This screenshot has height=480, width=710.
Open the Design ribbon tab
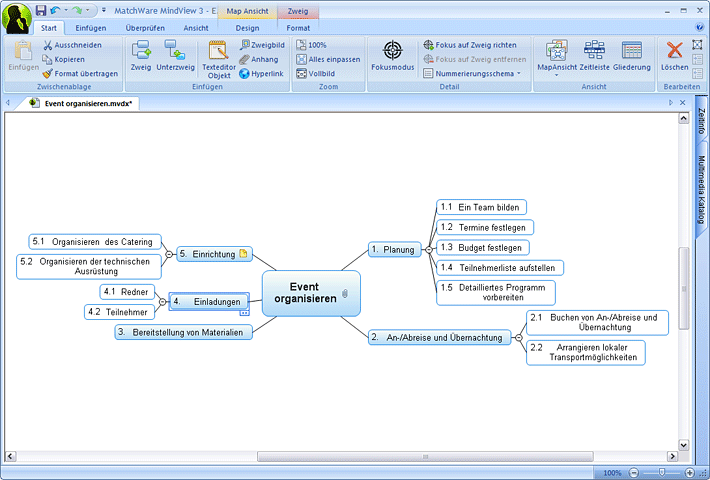click(247, 28)
